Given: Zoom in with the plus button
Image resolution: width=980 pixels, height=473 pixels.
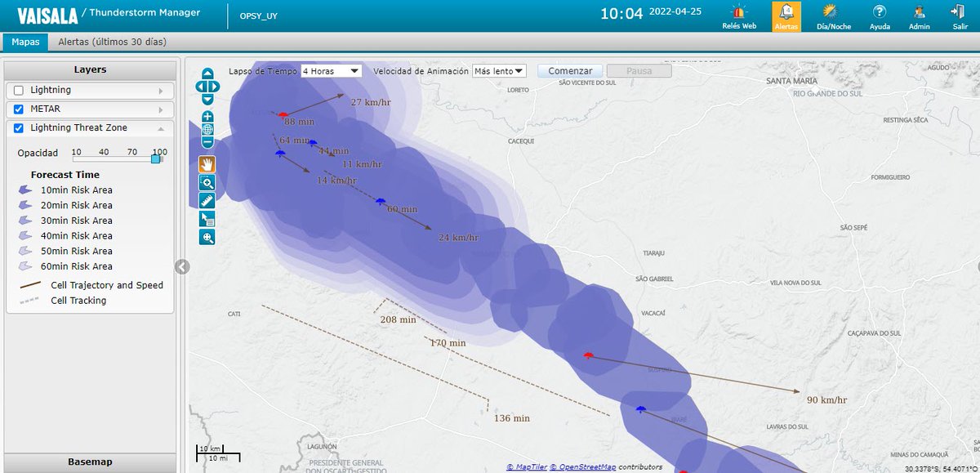Looking at the screenshot, I should tap(207, 117).
